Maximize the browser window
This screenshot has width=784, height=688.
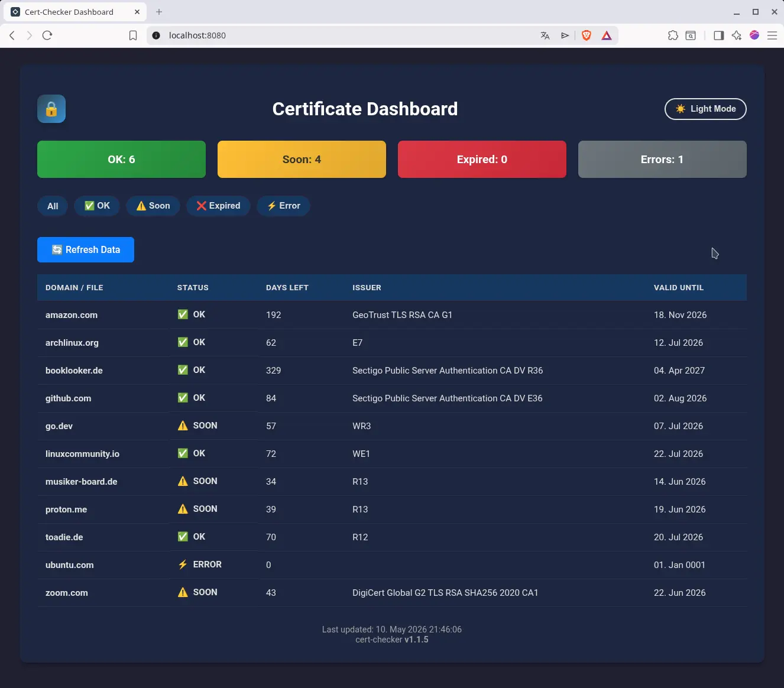pos(756,12)
